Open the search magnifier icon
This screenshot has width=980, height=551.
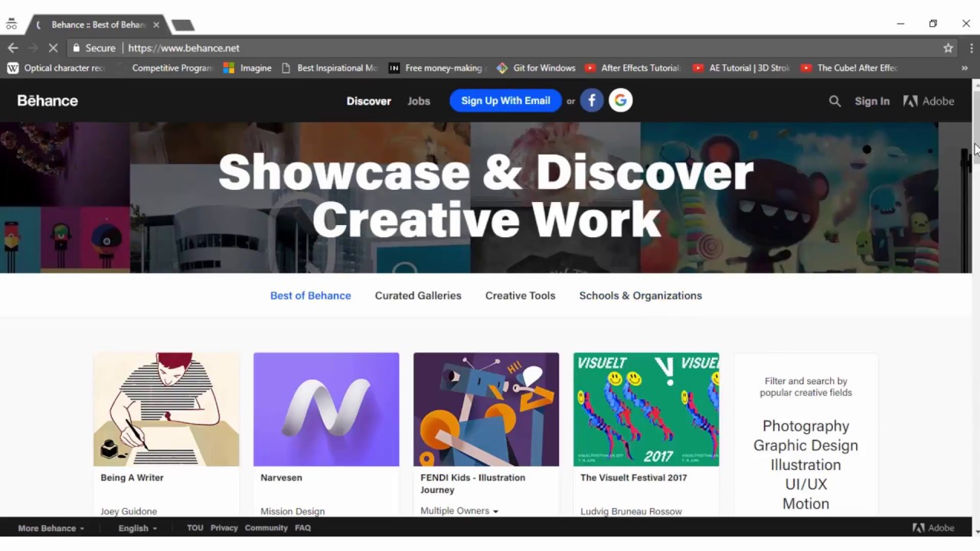tap(835, 101)
